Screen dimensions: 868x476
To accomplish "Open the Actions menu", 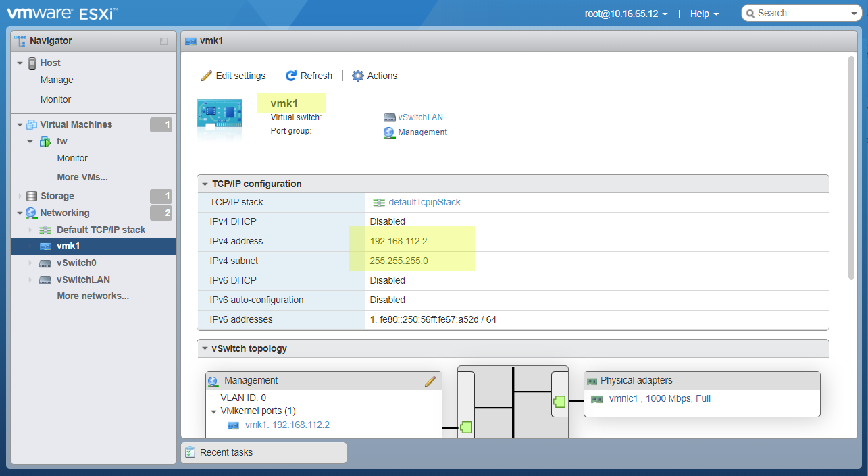I will [375, 76].
